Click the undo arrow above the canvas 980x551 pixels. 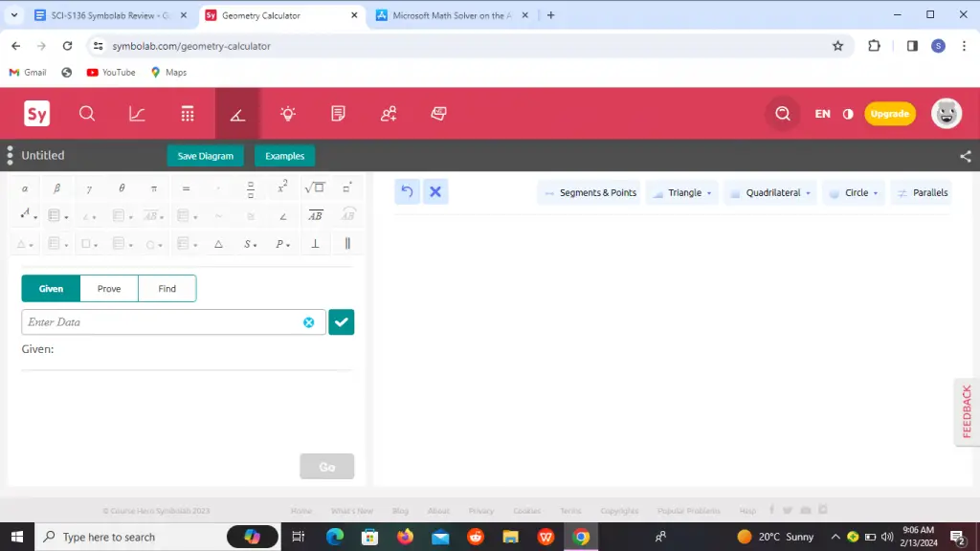pos(406,191)
